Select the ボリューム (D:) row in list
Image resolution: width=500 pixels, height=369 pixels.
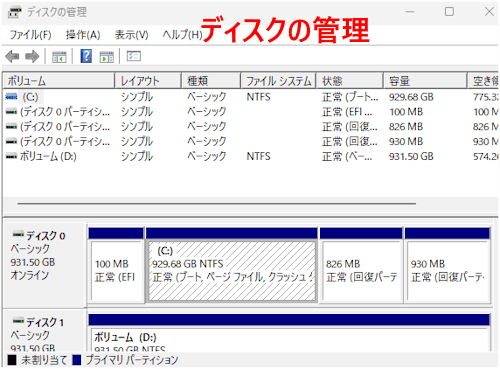point(251,156)
